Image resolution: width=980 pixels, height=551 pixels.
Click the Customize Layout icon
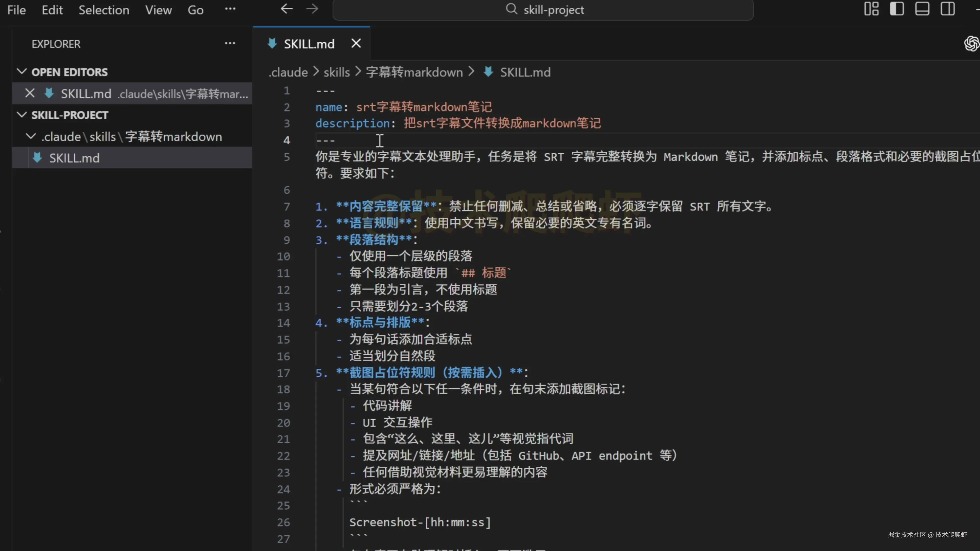[x=871, y=9]
